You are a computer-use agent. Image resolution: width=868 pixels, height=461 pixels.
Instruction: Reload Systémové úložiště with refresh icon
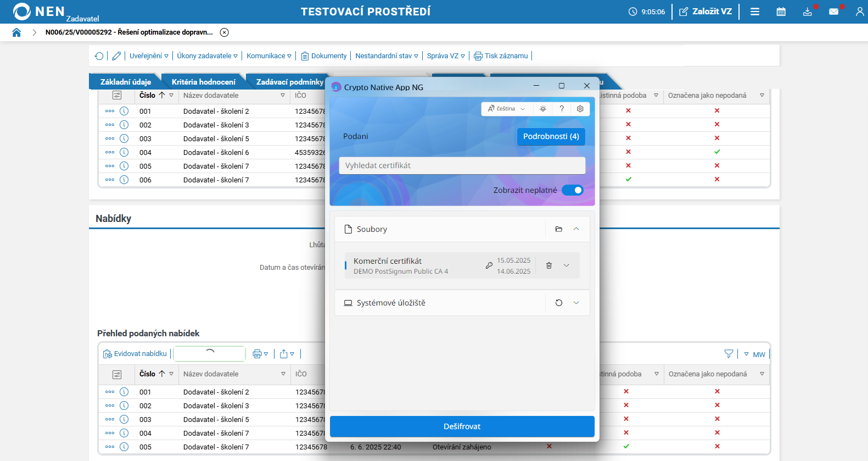[559, 303]
